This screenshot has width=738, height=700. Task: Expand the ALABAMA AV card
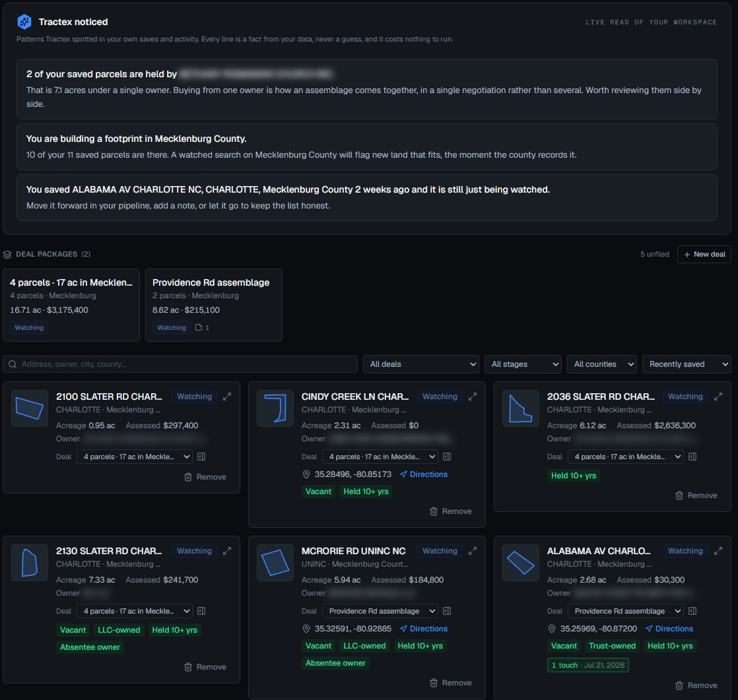[718, 551]
